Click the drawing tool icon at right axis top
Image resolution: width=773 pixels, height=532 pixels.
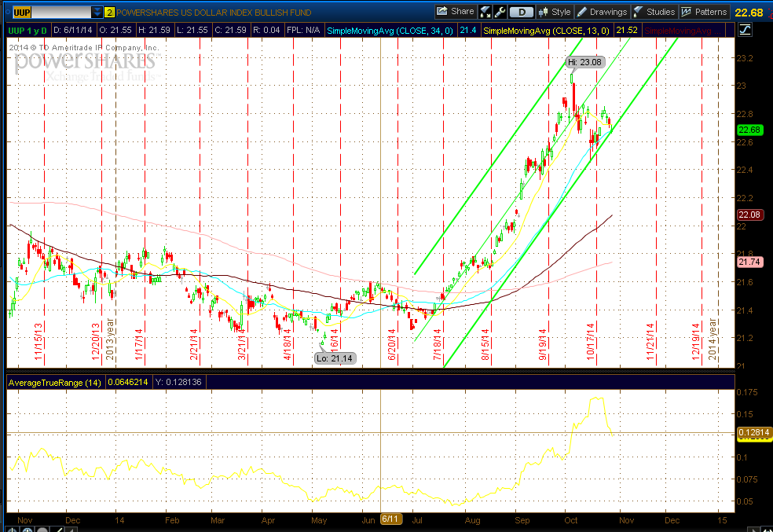point(745,30)
